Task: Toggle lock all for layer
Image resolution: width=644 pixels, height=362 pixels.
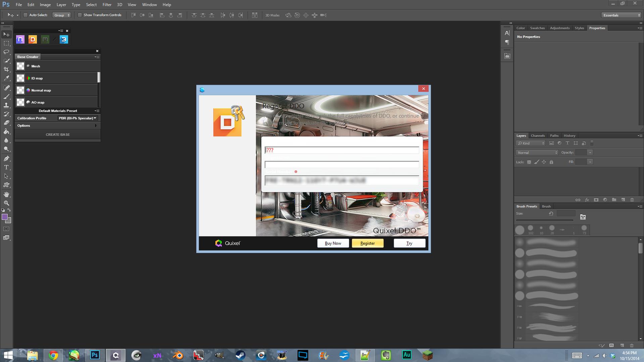Action: coord(551,162)
